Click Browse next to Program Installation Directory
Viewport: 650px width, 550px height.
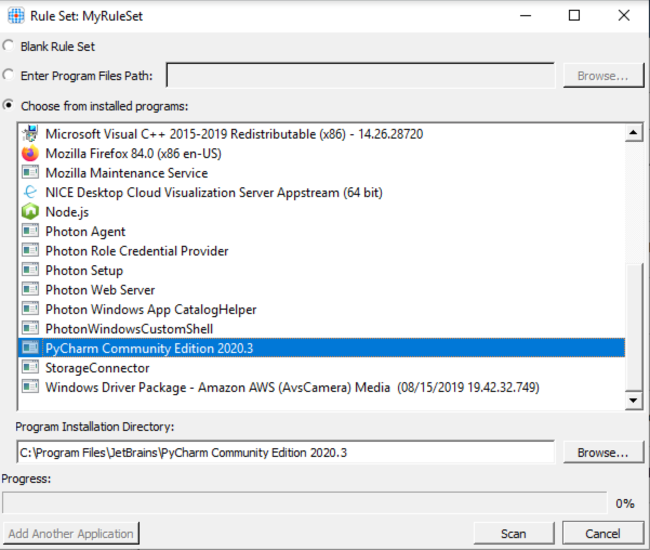[x=603, y=452]
